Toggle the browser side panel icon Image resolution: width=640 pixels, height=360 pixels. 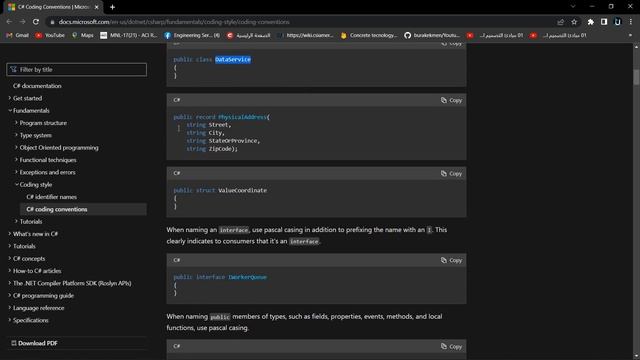click(x=604, y=22)
